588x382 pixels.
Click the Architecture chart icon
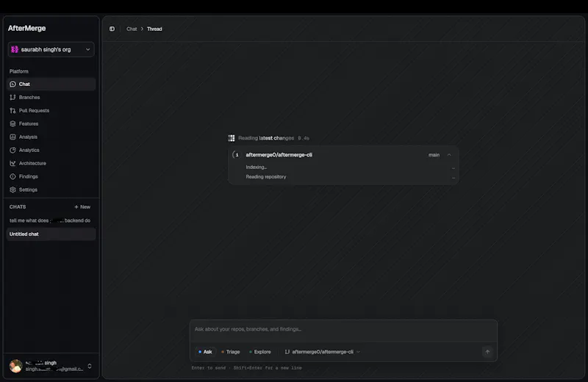12,163
